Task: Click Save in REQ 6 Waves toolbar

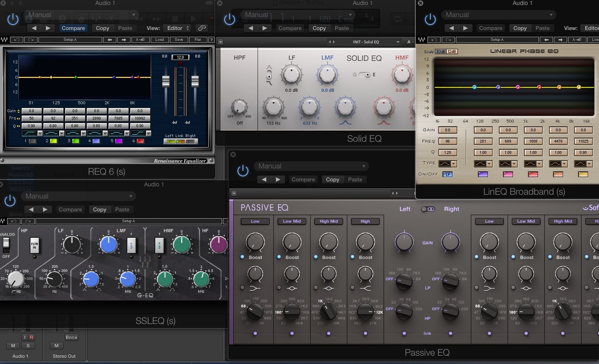Action: pyautogui.click(x=179, y=40)
